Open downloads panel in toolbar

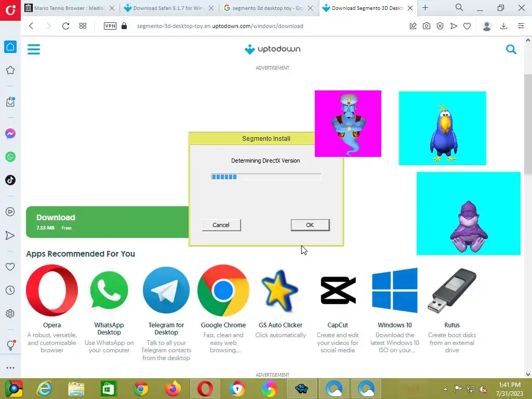click(504, 26)
